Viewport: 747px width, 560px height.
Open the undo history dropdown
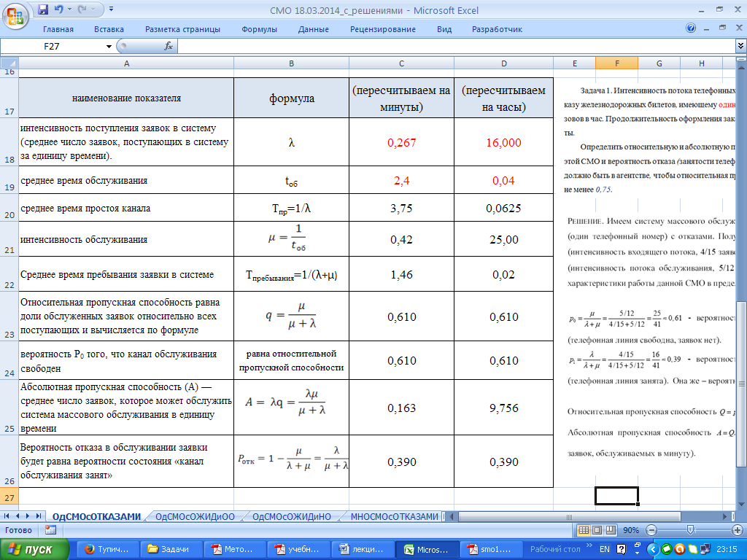pos(69,9)
